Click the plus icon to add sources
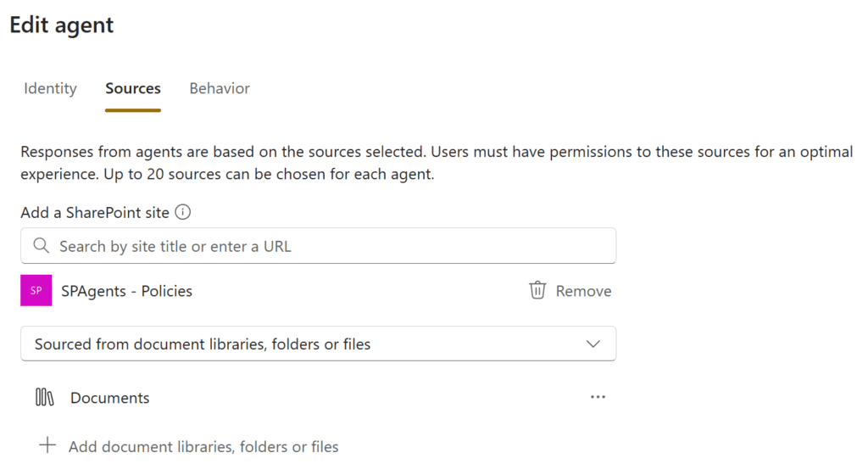The width and height of the screenshot is (868, 475). tap(47, 445)
